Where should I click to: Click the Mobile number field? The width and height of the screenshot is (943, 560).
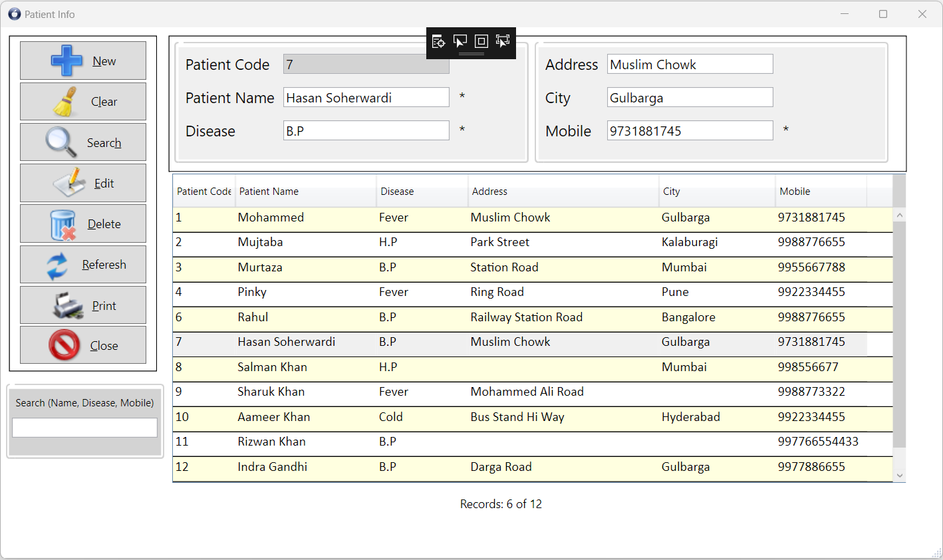[690, 130]
